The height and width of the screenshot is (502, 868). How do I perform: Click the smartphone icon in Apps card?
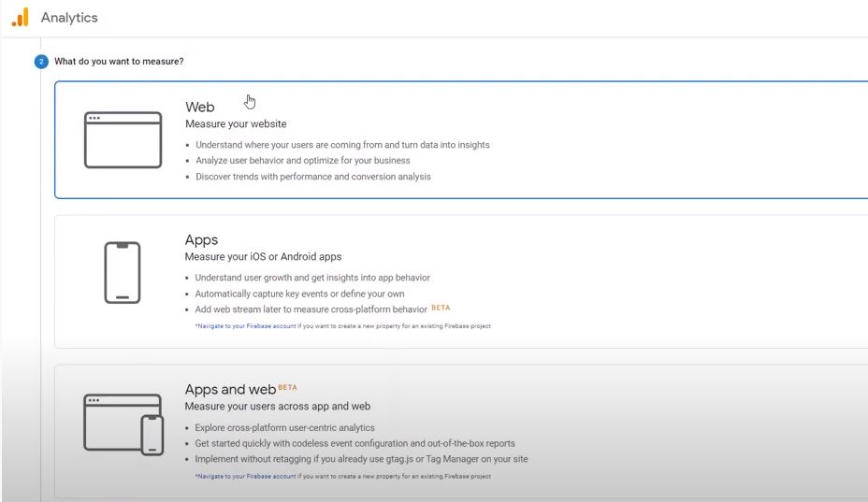pos(123,272)
